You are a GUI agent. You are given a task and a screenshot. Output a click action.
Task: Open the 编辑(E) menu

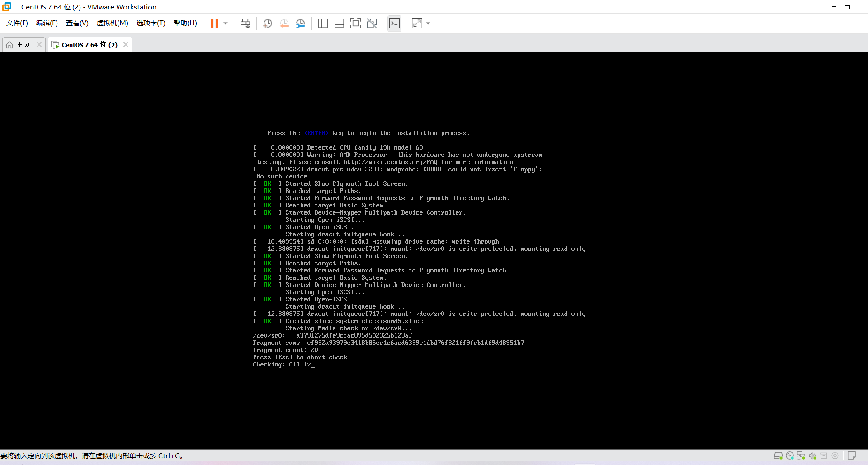pyautogui.click(x=47, y=23)
